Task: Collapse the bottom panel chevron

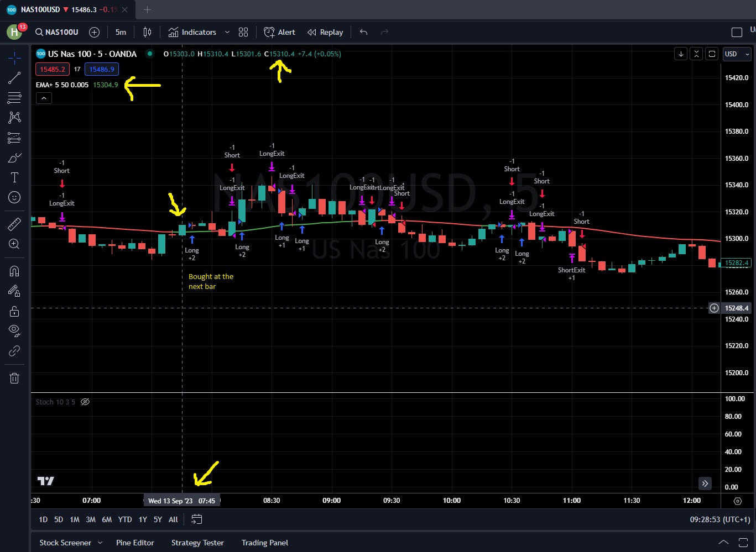Action: 723,542
